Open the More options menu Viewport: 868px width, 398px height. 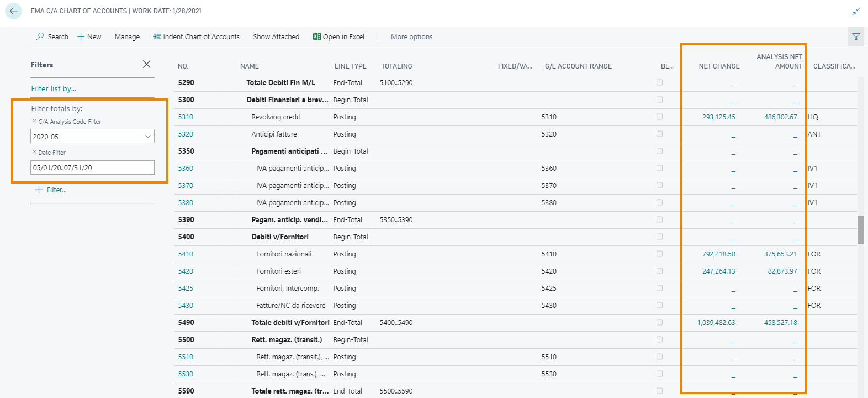tap(411, 37)
